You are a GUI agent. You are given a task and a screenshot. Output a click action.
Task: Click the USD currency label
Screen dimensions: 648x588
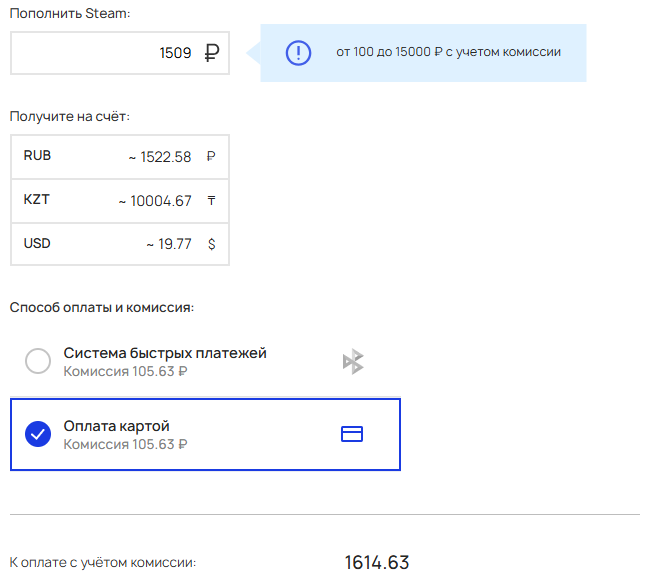[37, 243]
